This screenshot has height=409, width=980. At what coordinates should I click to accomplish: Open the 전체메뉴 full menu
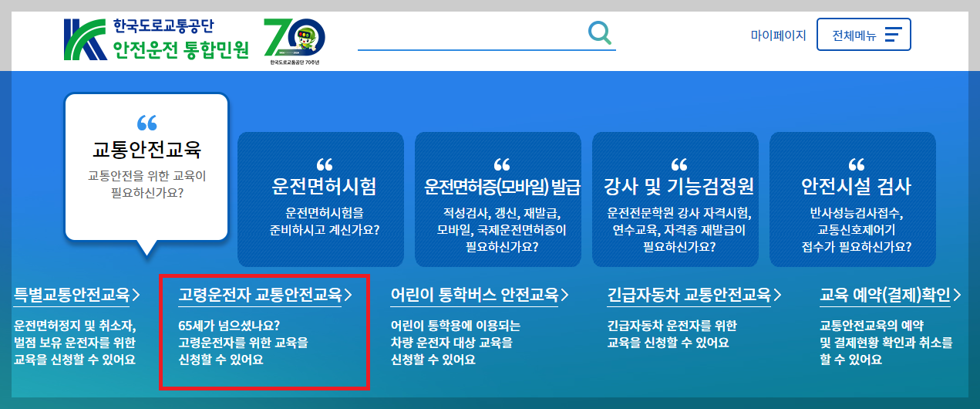pos(864,35)
